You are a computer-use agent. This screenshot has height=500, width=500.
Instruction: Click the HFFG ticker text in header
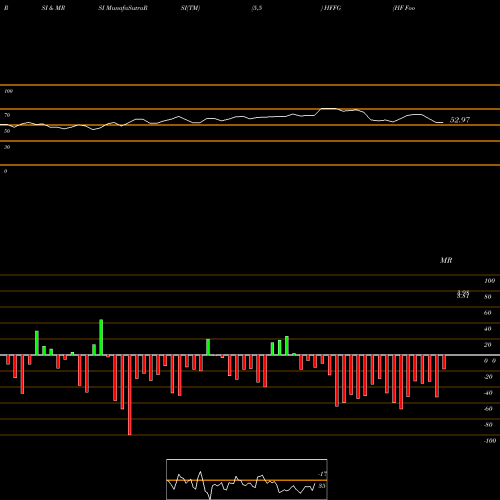[x=332, y=8]
